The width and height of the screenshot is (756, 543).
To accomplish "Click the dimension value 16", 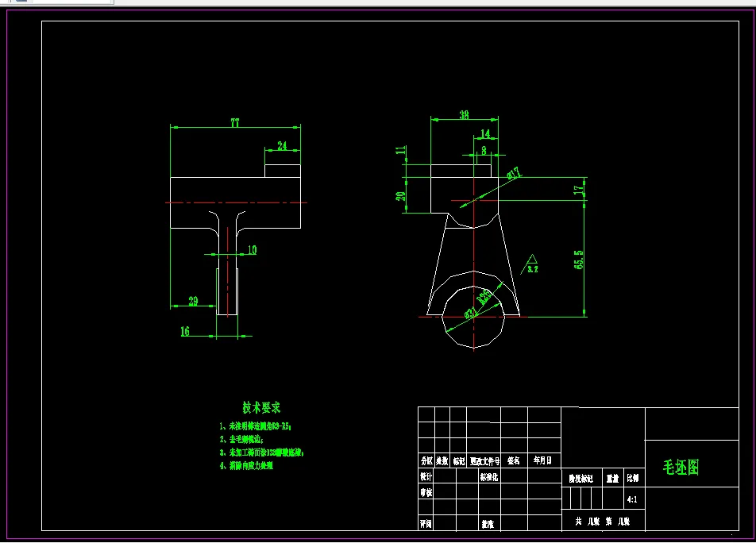I will (185, 332).
